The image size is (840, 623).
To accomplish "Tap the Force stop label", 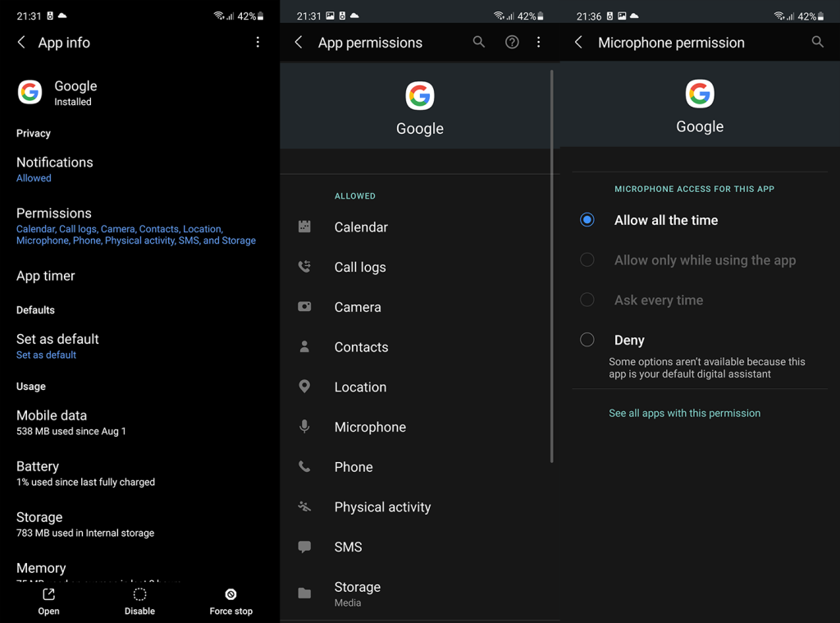I will pos(231,611).
